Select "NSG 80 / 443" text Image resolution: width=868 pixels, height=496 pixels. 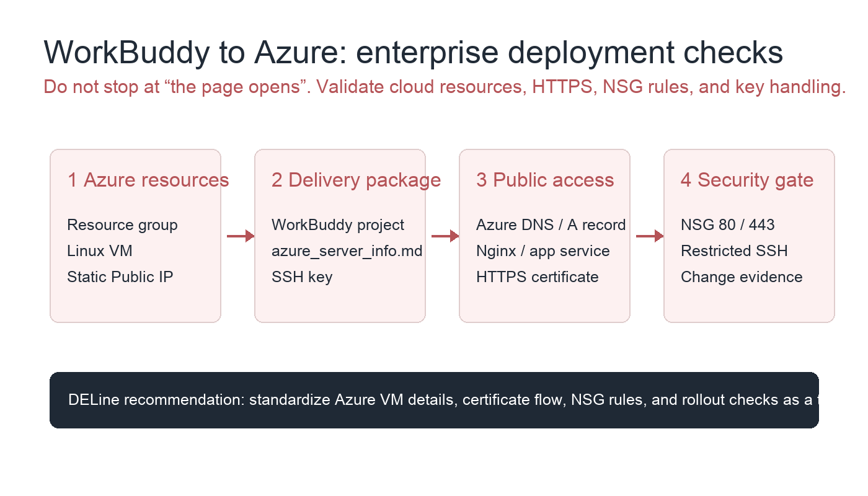point(728,225)
